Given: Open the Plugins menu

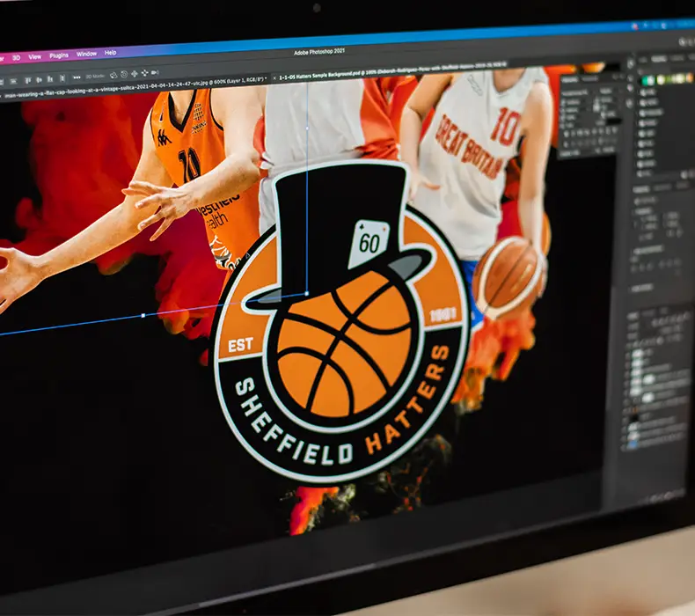Looking at the screenshot, I should 59,55.
